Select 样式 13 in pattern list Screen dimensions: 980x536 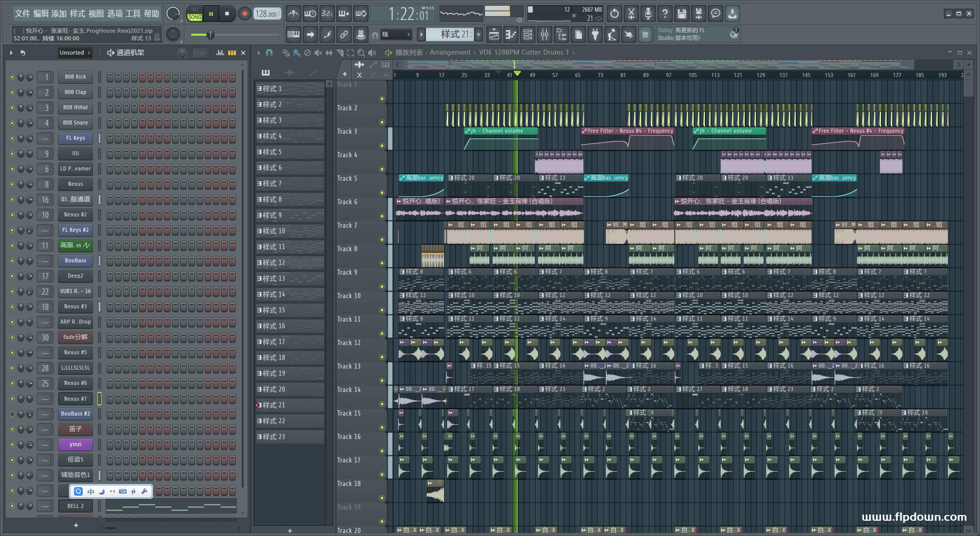click(289, 279)
